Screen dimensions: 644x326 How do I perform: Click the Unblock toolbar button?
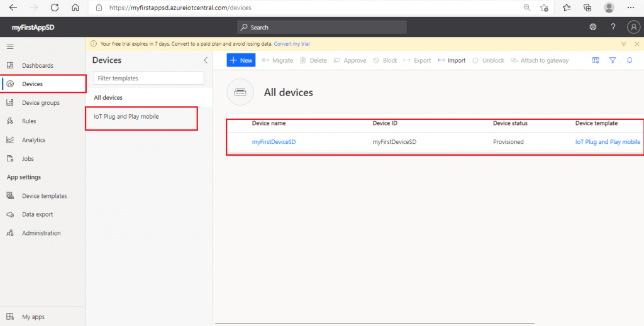tap(488, 60)
